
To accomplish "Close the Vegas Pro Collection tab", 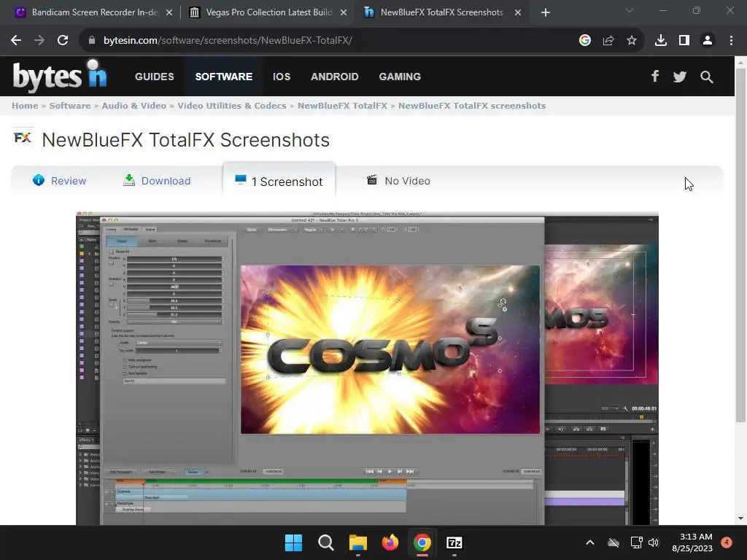I will click(344, 13).
